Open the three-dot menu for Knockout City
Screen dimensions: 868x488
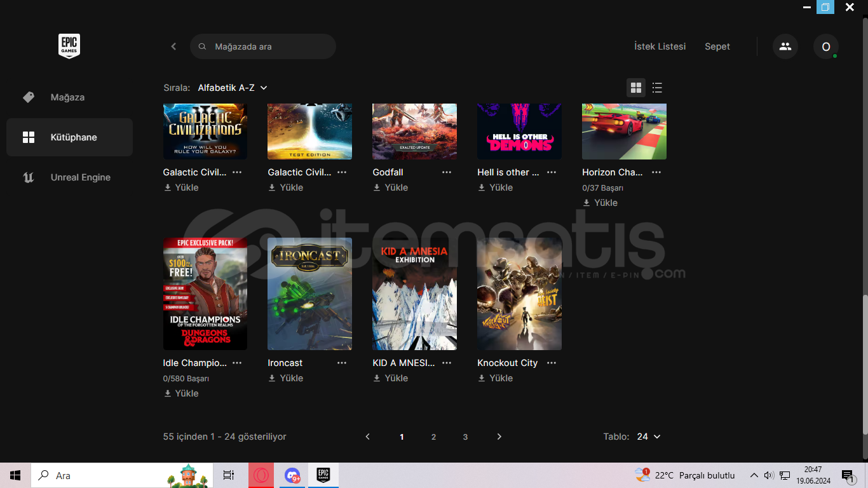coord(552,363)
